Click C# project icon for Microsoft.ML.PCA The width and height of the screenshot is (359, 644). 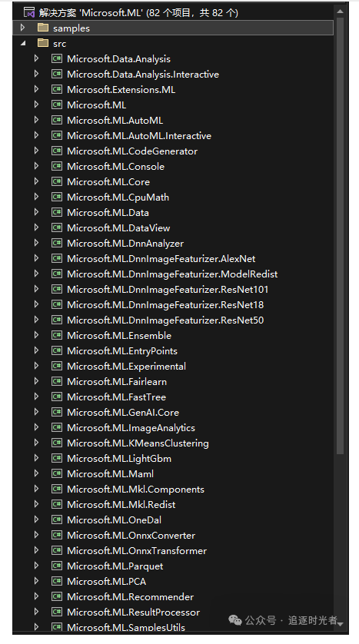57,582
